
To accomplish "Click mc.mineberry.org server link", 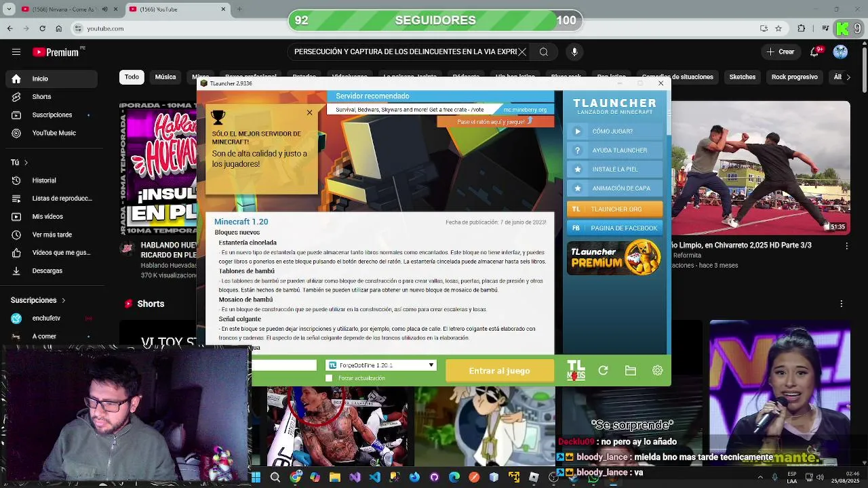I will [x=525, y=109].
